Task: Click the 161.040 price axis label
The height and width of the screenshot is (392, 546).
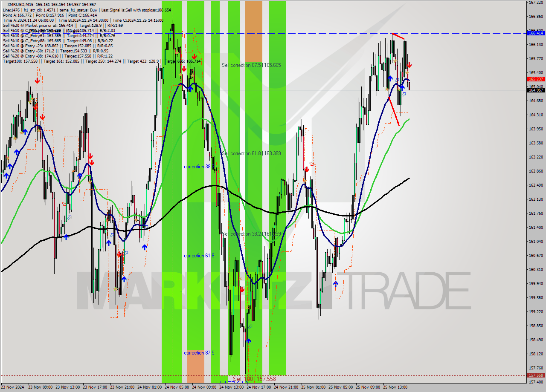Action: (x=536, y=241)
